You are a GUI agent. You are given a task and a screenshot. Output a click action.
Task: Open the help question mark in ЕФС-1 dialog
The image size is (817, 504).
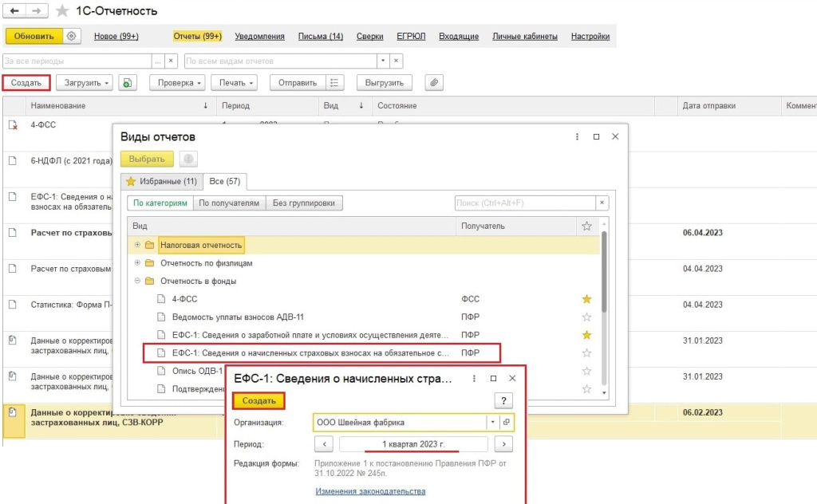coord(503,400)
